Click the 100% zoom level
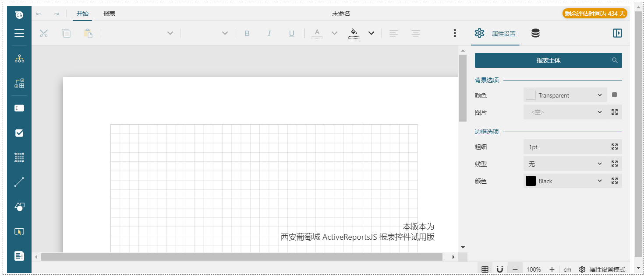 [534, 269]
